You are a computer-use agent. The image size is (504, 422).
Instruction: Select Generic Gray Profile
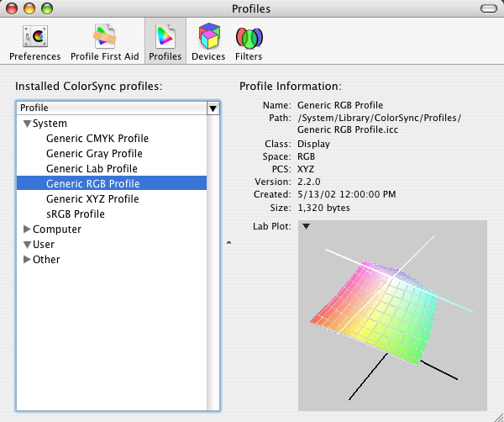(x=94, y=154)
